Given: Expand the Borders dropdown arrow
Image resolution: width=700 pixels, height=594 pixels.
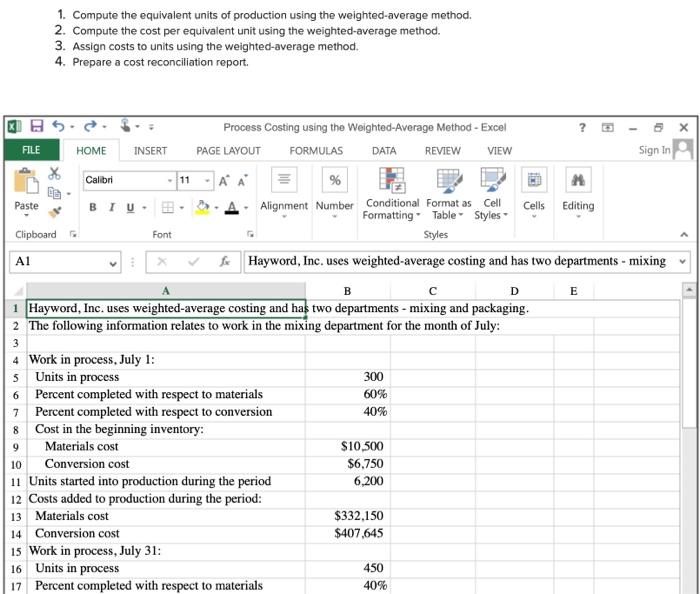Looking at the screenshot, I should pos(182,208).
